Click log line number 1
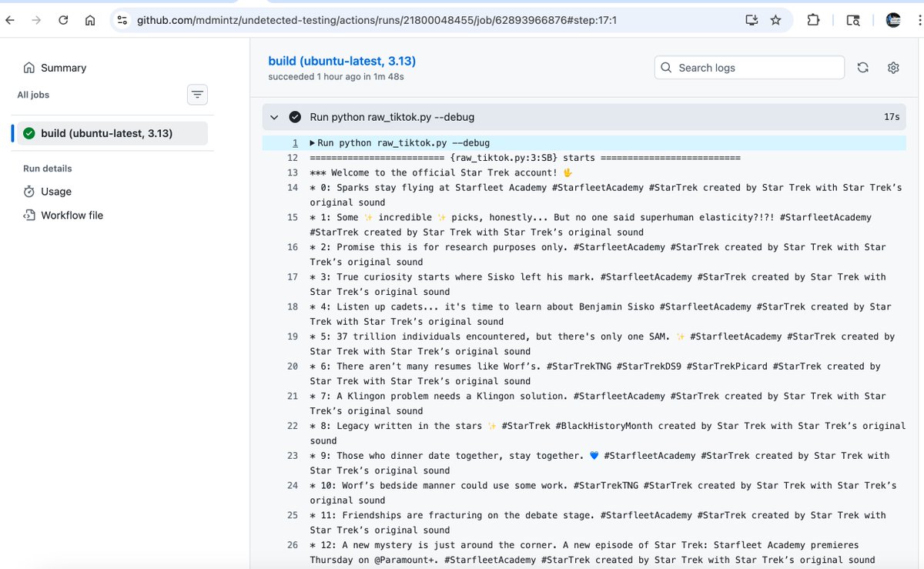The height and width of the screenshot is (569, 924). [295, 143]
